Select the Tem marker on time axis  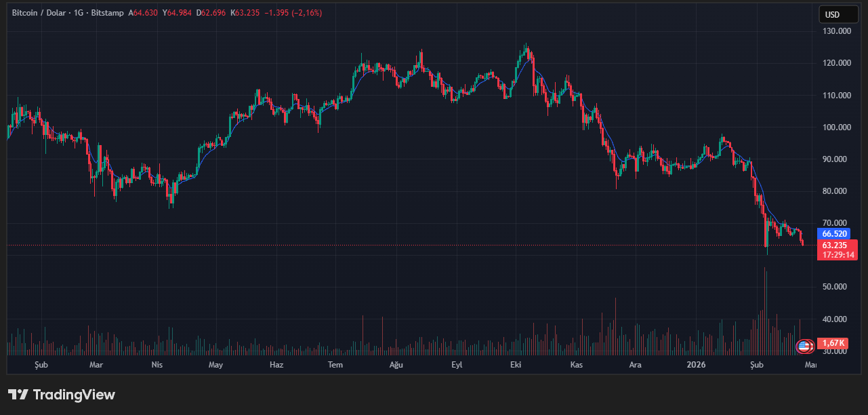335,365
